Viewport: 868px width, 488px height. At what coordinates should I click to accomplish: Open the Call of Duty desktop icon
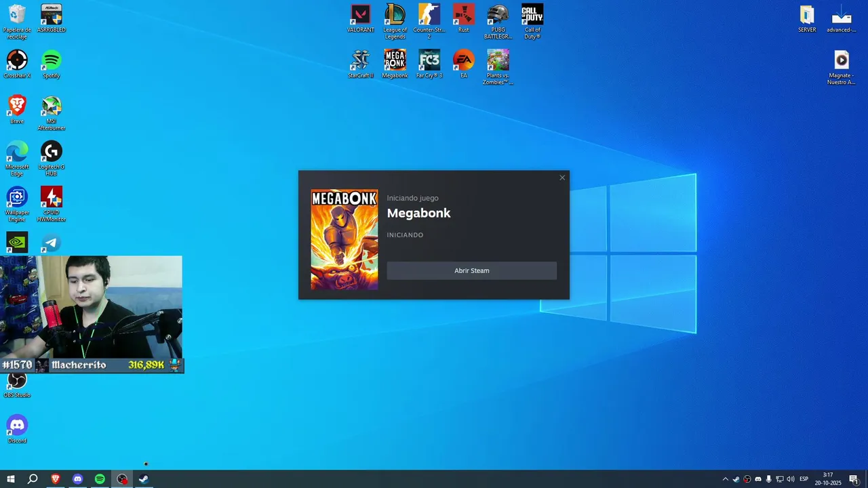[532, 22]
